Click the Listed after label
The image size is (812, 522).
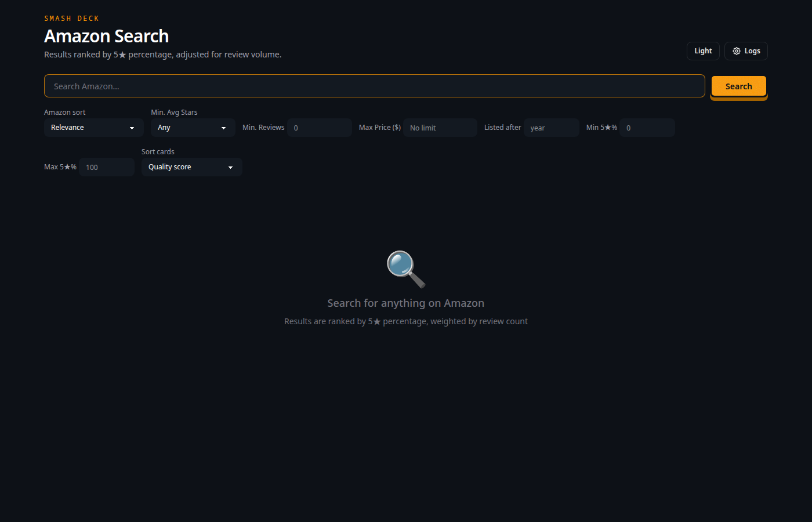pos(503,128)
